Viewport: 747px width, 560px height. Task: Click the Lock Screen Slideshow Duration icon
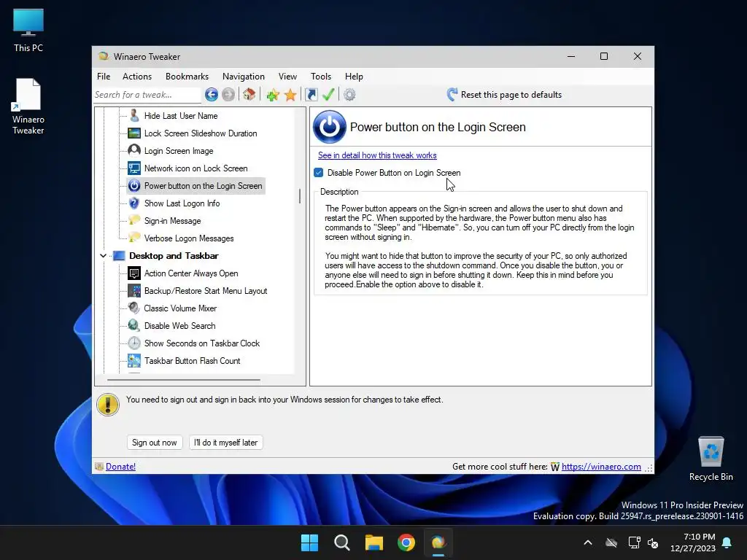click(134, 133)
